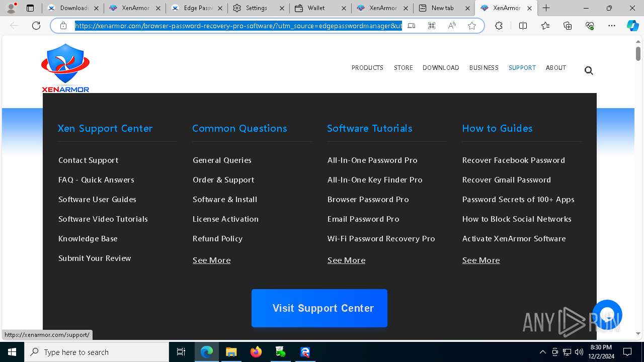
Task: Click the address bar URL field
Action: (238, 26)
